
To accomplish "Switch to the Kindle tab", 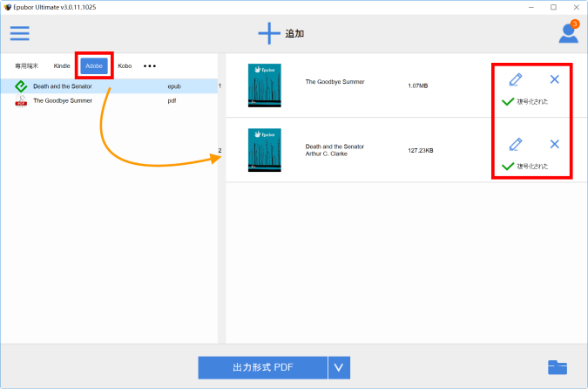I will coord(62,66).
